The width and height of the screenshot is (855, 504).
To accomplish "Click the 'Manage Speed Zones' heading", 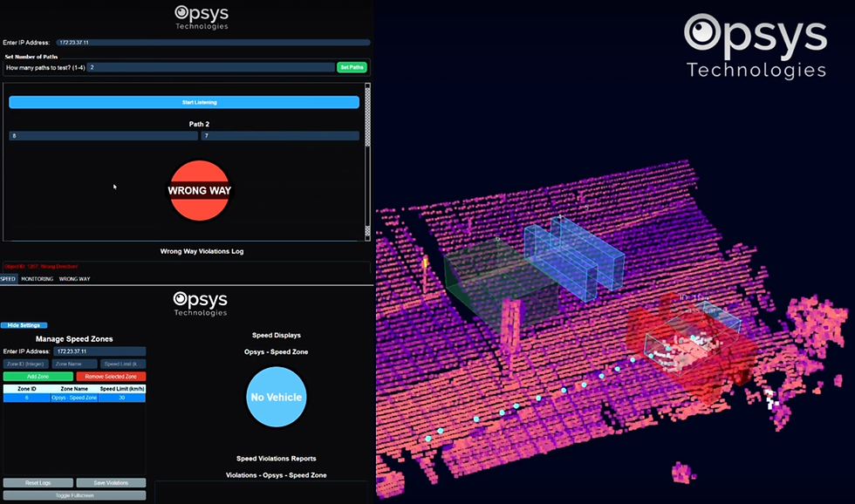I will (74, 339).
